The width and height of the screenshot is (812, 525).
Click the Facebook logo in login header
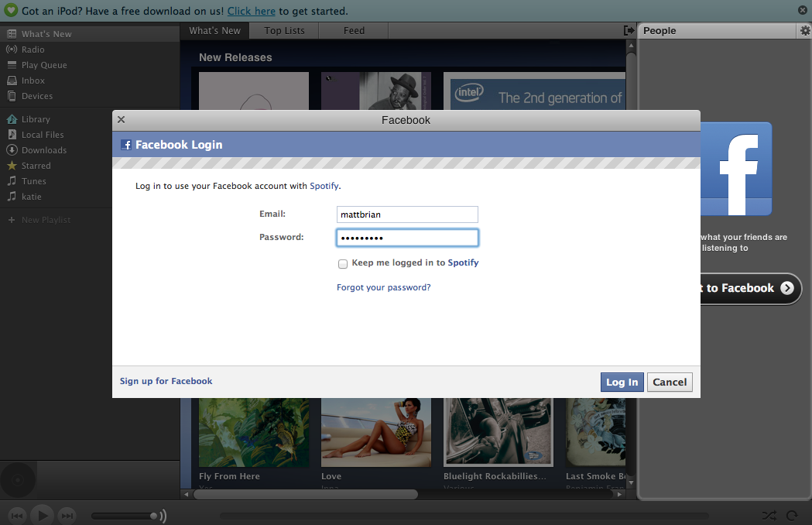pos(126,145)
